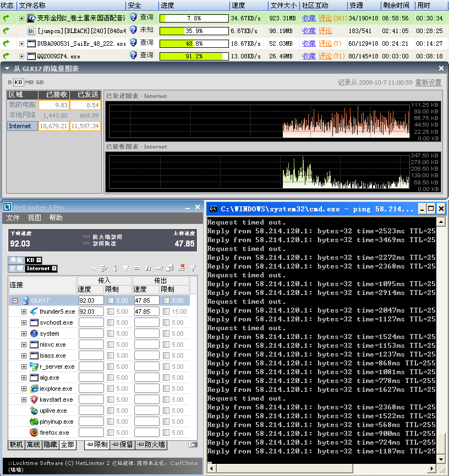Click the help question mark icon in NetLimiter toolbar
Viewport: 449px width, 476px height.
pos(193,268)
